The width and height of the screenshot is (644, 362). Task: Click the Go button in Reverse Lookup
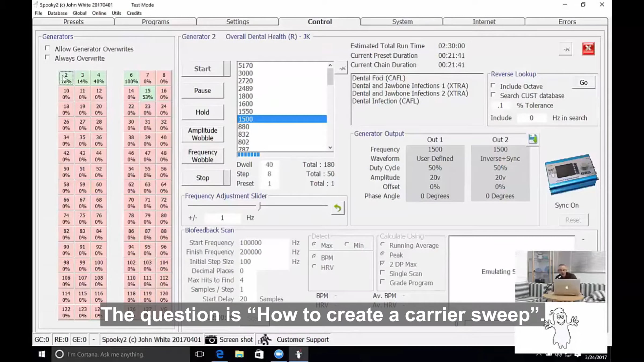pos(583,83)
